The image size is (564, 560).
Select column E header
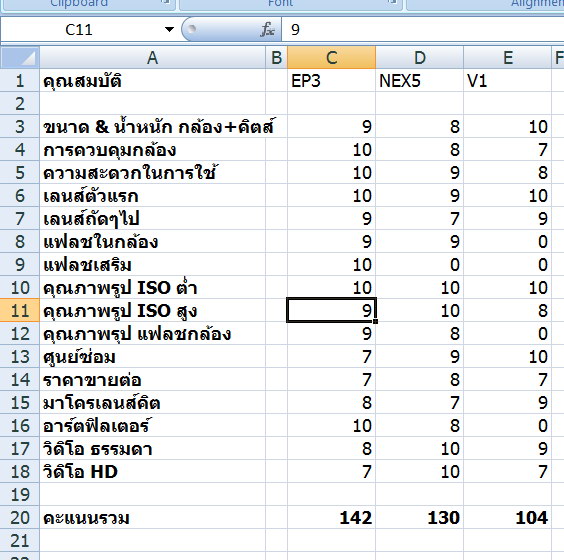pos(508,58)
